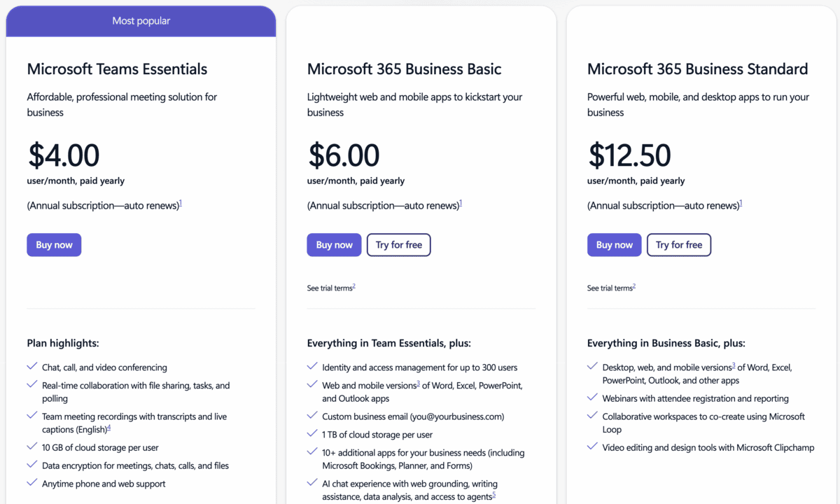Image resolution: width=840 pixels, height=504 pixels.
Task: Select the checkmark next to "AI chat experience" feature
Action: point(311,483)
